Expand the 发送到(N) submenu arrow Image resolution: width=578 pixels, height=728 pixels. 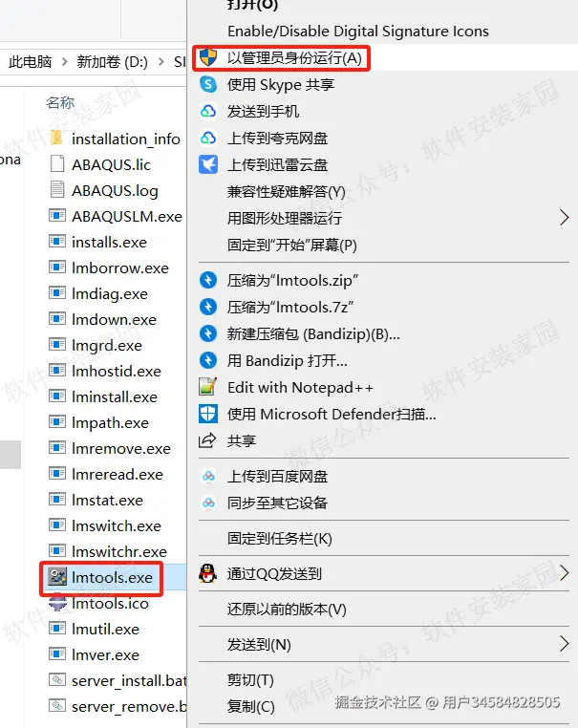[x=564, y=644]
